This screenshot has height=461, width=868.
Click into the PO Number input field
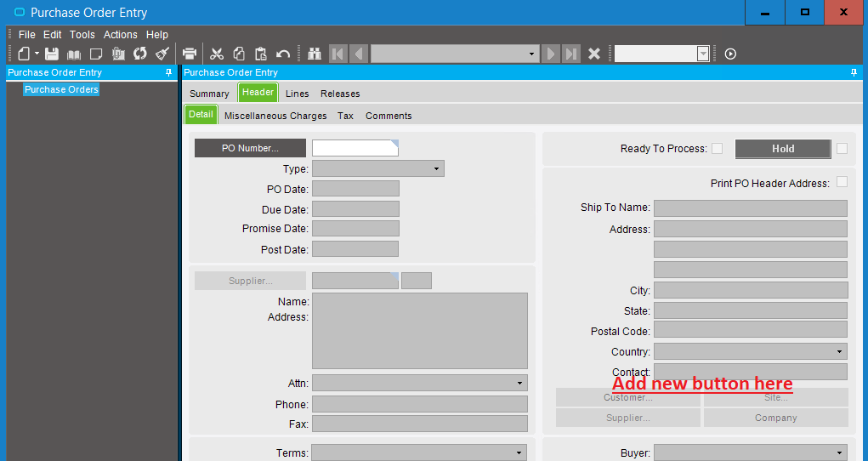click(x=355, y=148)
